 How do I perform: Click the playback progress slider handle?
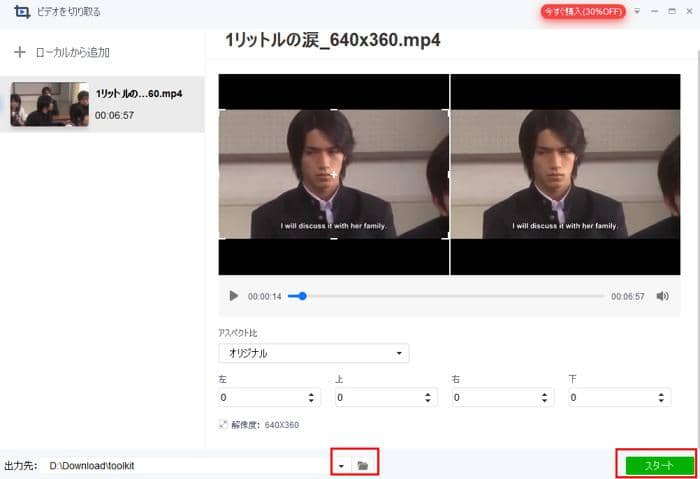[303, 296]
